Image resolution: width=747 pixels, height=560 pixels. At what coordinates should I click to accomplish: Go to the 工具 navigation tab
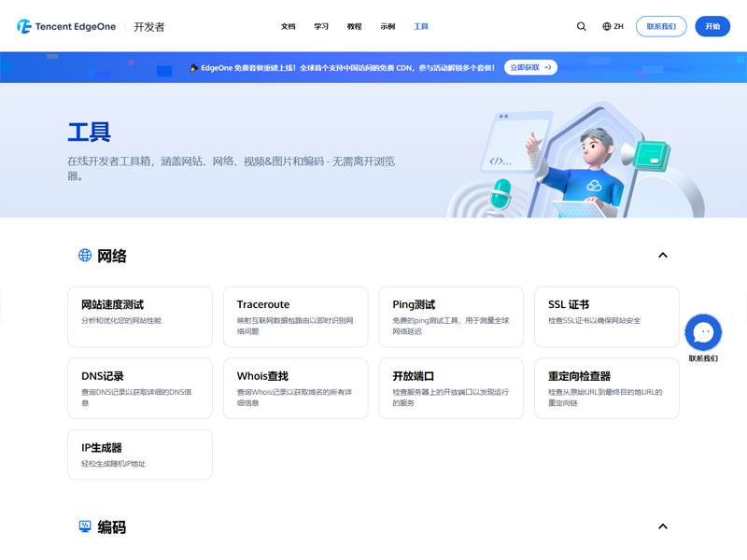click(x=421, y=27)
